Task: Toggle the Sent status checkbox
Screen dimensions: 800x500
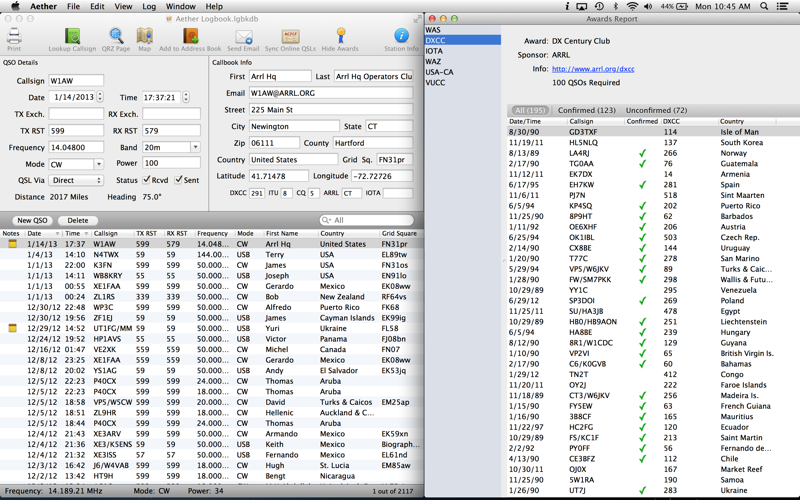Action: 179,180
